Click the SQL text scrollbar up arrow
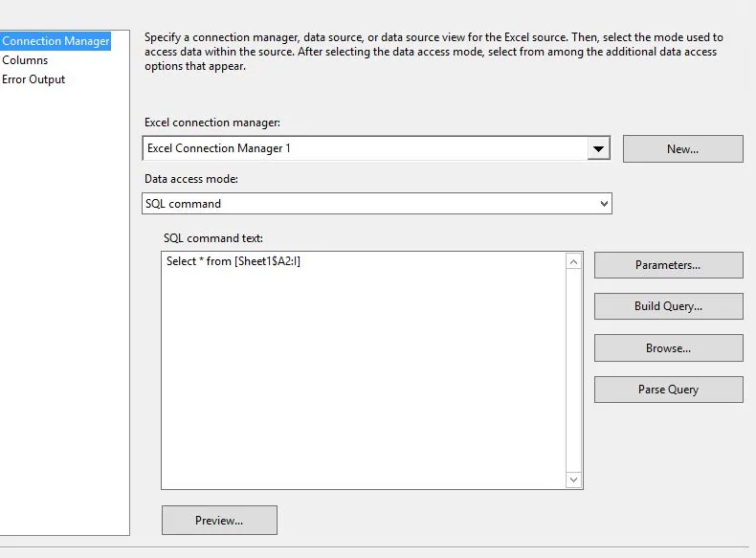Image resolution: width=756 pixels, height=558 pixels. tap(574, 262)
